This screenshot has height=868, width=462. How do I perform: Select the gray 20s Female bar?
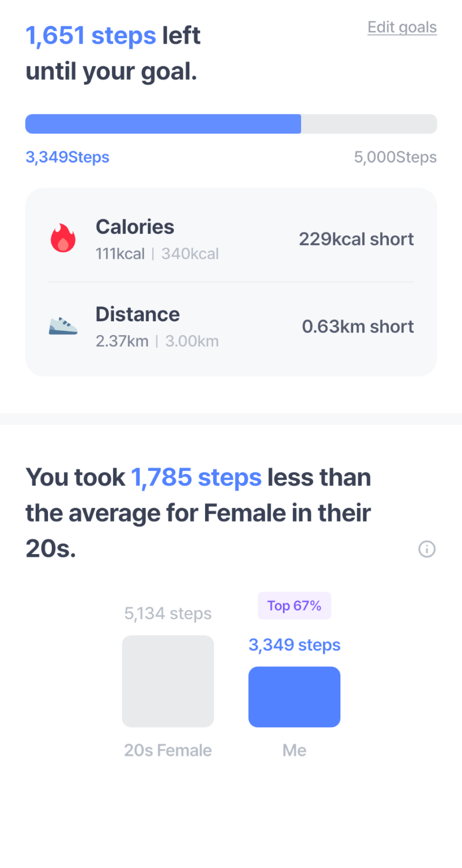tap(168, 681)
